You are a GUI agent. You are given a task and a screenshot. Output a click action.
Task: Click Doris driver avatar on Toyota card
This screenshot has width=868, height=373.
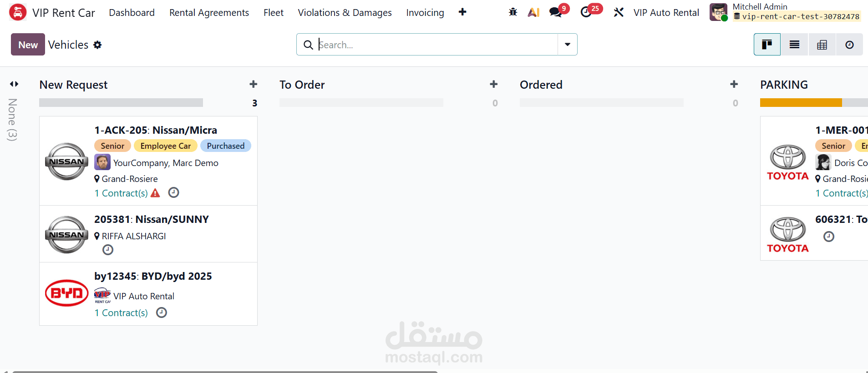[x=823, y=162]
